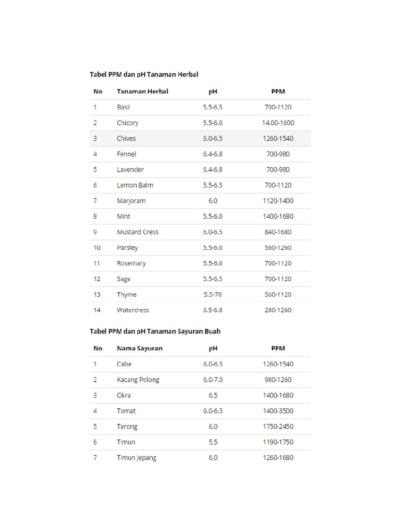Screen dimensions: 399x532
Task: Click the Nama Sayuran column header
Action: [139, 349]
